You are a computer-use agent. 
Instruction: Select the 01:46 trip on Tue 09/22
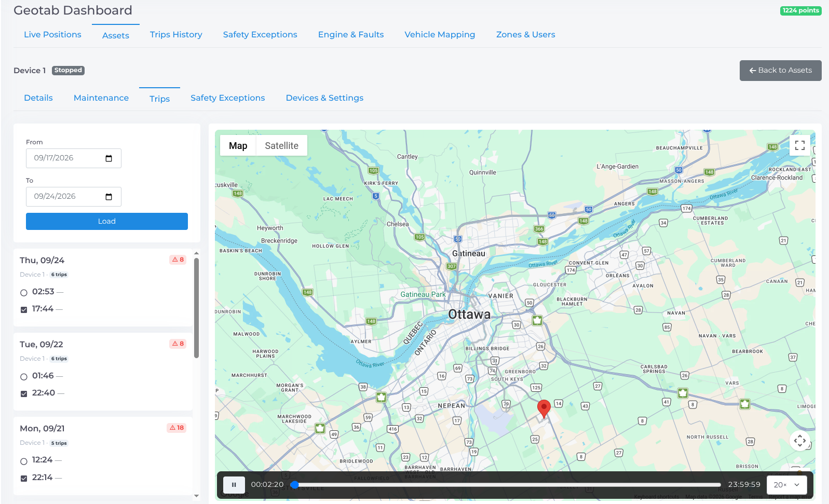coord(23,377)
